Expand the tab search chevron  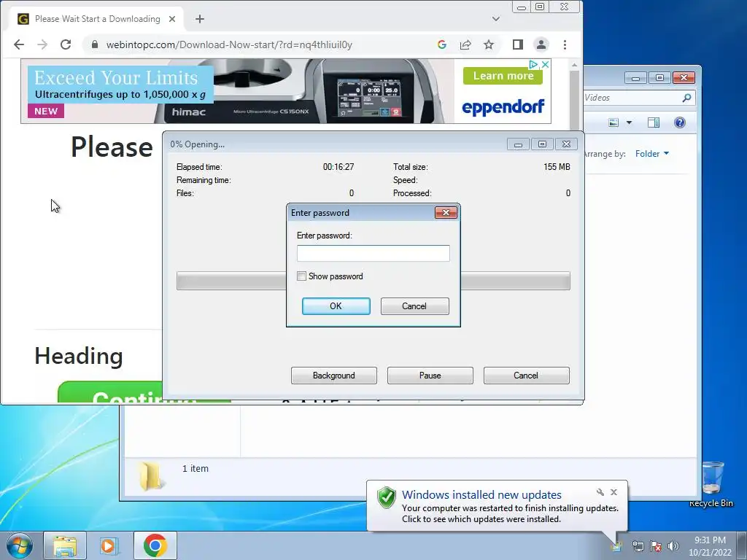click(496, 19)
